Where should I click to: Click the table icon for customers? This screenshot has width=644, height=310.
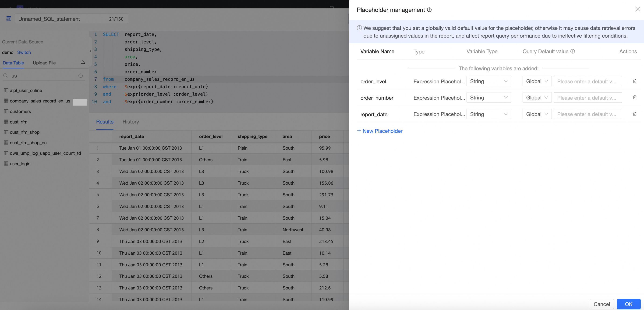pos(6,111)
